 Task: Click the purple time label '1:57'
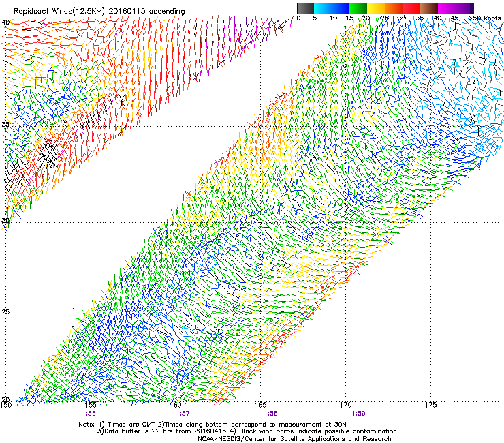(x=183, y=414)
